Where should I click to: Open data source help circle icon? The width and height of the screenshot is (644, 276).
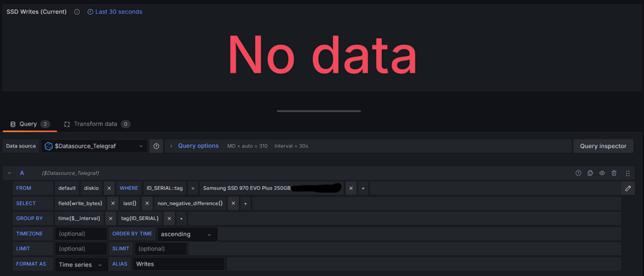pos(156,146)
